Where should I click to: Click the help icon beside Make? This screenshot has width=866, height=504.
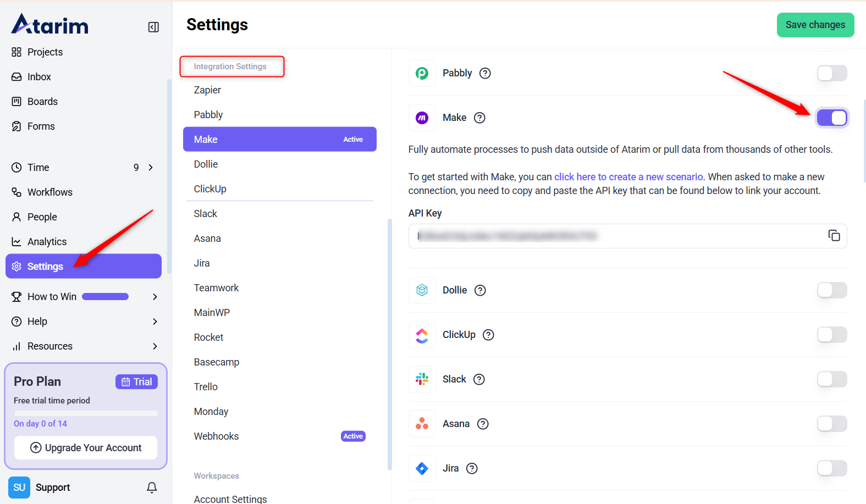[x=479, y=118]
